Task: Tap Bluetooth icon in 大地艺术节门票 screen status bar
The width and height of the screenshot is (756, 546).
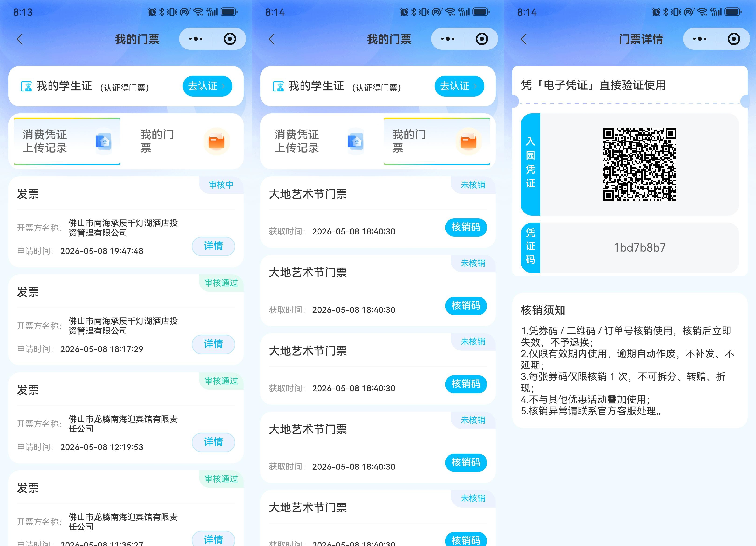Action: pyautogui.click(x=414, y=12)
